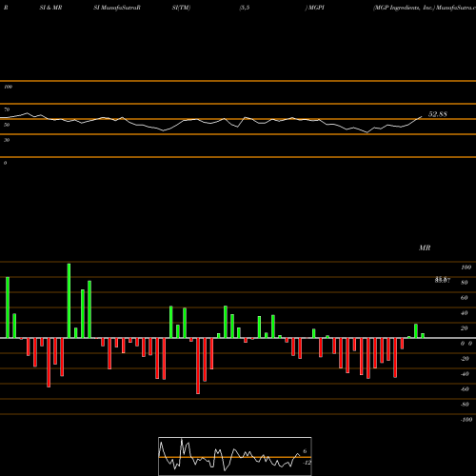The height and width of the screenshot is (476, 476).
Task: Click the MR axis label -80
Action: click(465, 405)
